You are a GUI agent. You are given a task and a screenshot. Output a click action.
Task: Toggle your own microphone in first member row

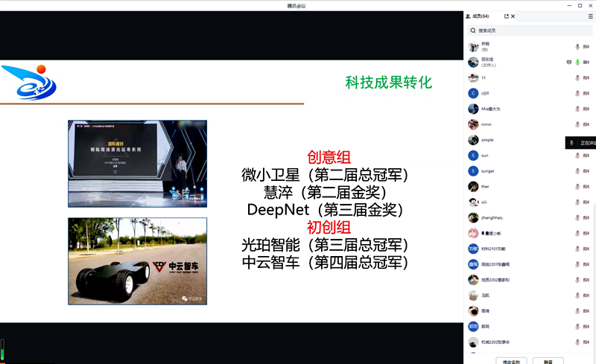tap(577, 46)
